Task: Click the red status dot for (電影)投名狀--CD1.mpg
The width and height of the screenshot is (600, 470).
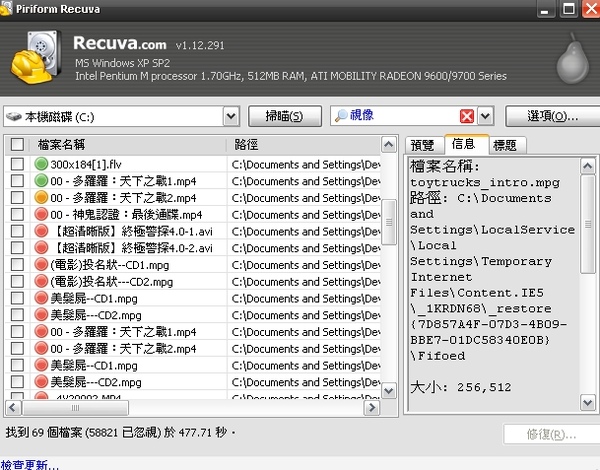Action: click(x=41, y=264)
